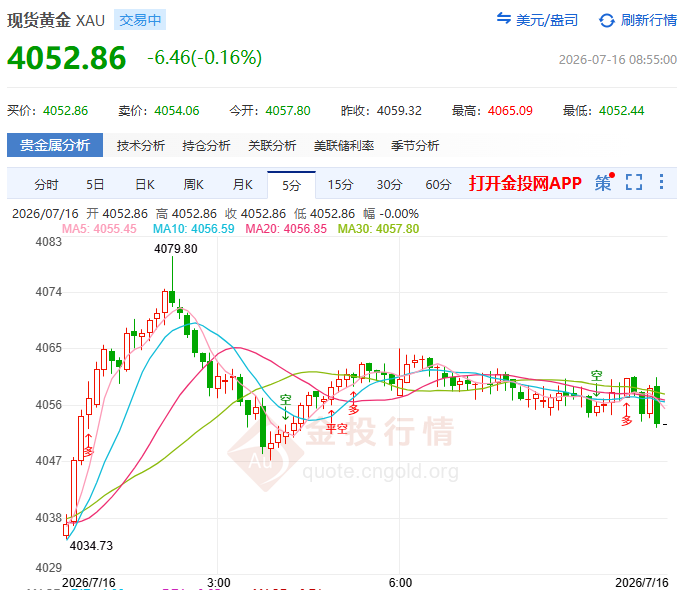Image resolution: width=683 pixels, height=590 pixels.
Task: Open the 关联分析 tab
Action: [272, 146]
